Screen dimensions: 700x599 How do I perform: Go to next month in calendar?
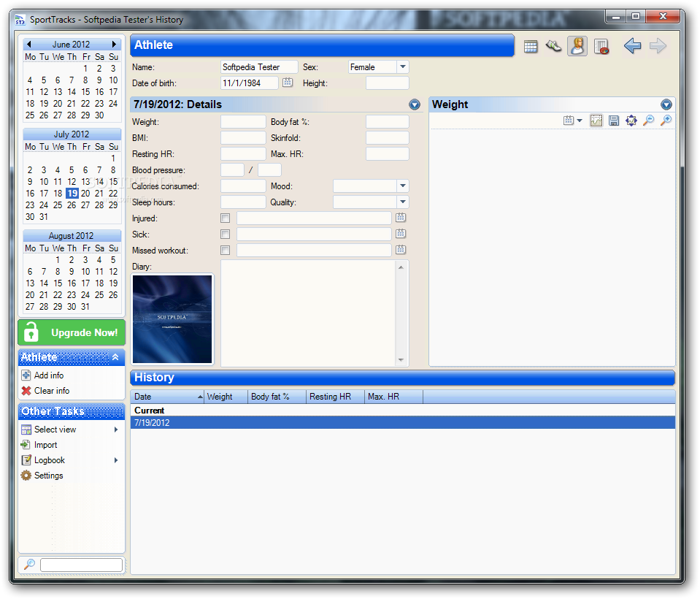click(x=114, y=44)
